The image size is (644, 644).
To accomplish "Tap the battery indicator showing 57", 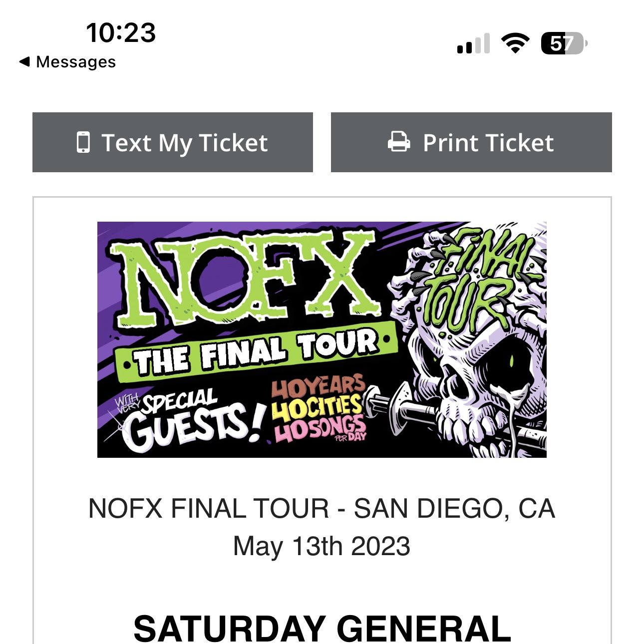I will [x=564, y=44].
